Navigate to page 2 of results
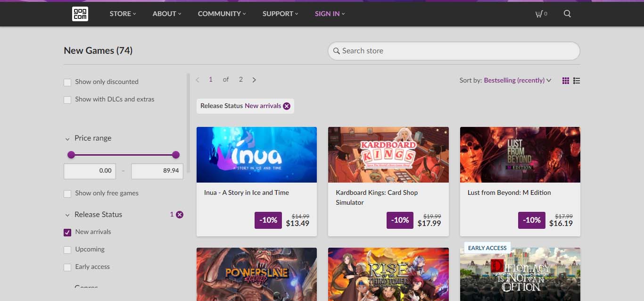The width and height of the screenshot is (644, 301). coord(241,79)
